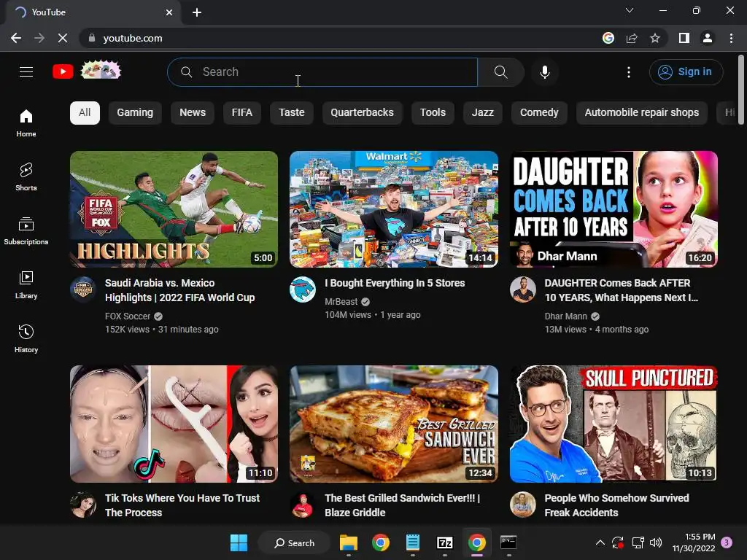This screenshot has width=747, height=560.
Task: Select the All filter chip
Action: coord(85,113)
